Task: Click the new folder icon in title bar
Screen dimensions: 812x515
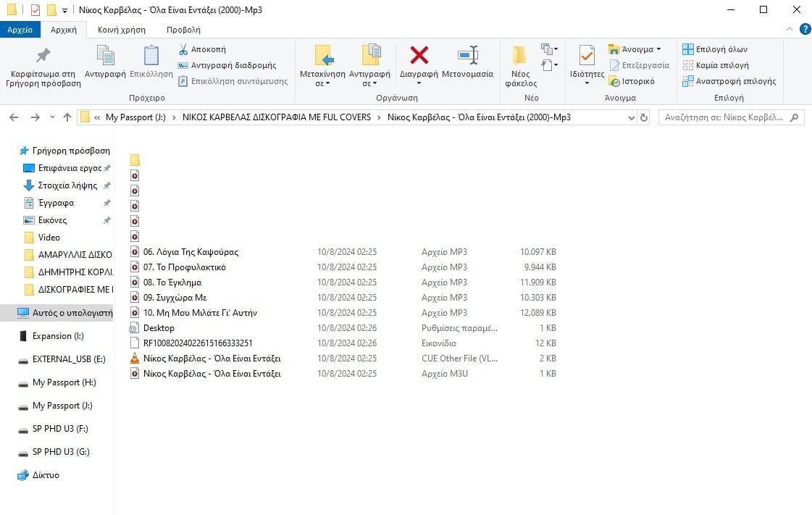Action: pos(51,10)
